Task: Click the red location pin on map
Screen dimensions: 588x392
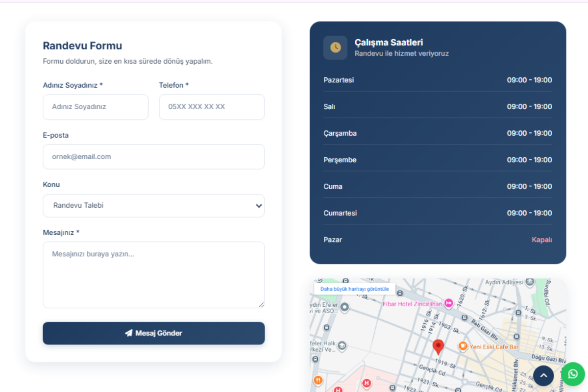Action: pos(438,346)
